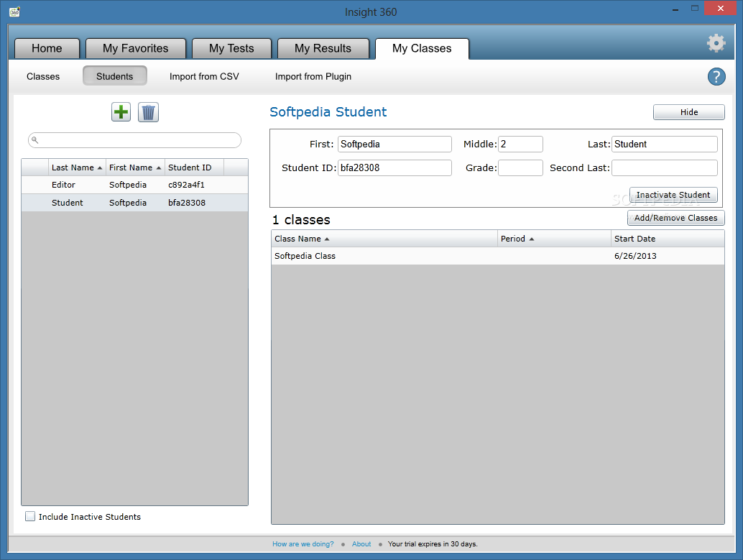Screen dimensions: 743x560
Task: Click the green plus add student icon
Action: [121, 112]
